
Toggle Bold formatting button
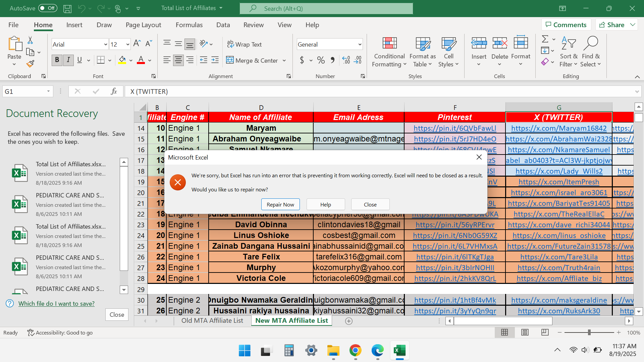[x=57, y=60]
